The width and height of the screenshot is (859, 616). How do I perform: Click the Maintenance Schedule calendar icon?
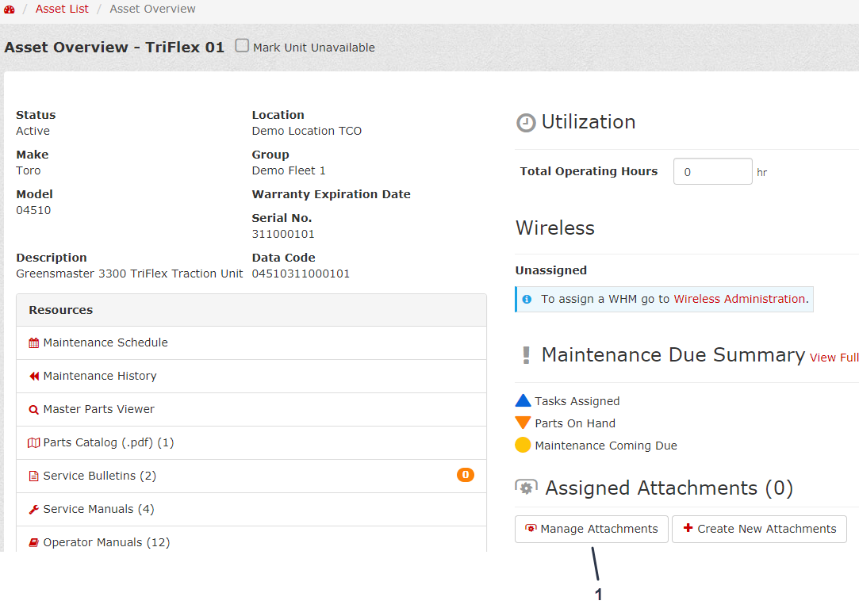pyautogui.click(x=33, y=343)
